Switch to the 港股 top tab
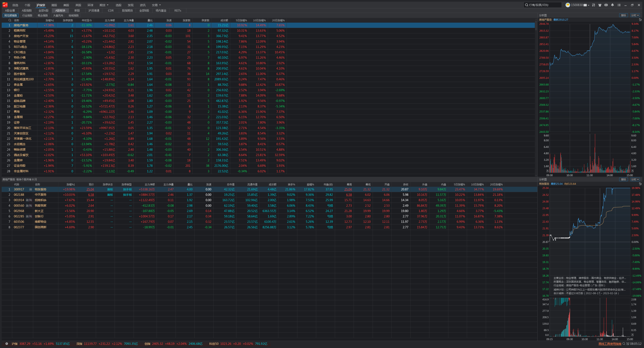644x348 pixels. (54, 5)
